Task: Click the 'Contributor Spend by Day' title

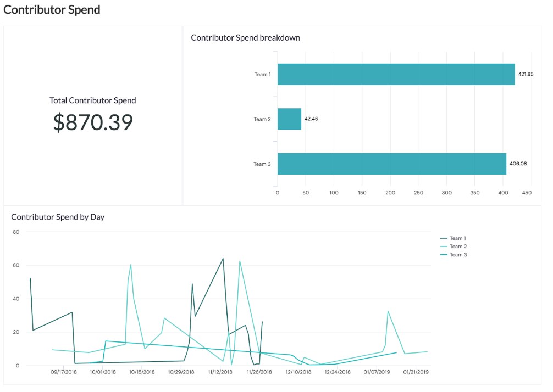Action: point(58,217)
